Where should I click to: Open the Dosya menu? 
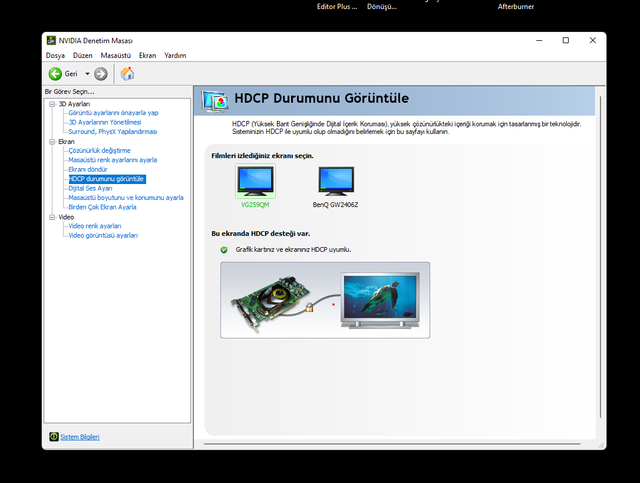click(x=55, y=56)
